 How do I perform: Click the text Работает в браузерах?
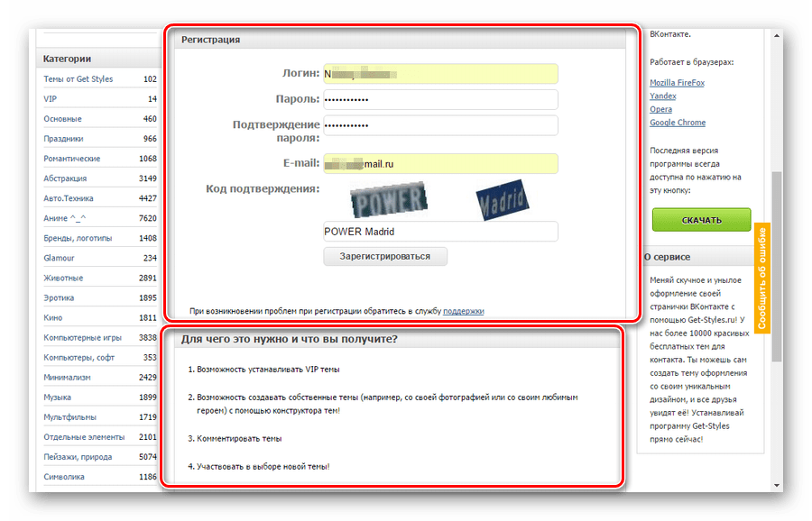pos(692,62)
